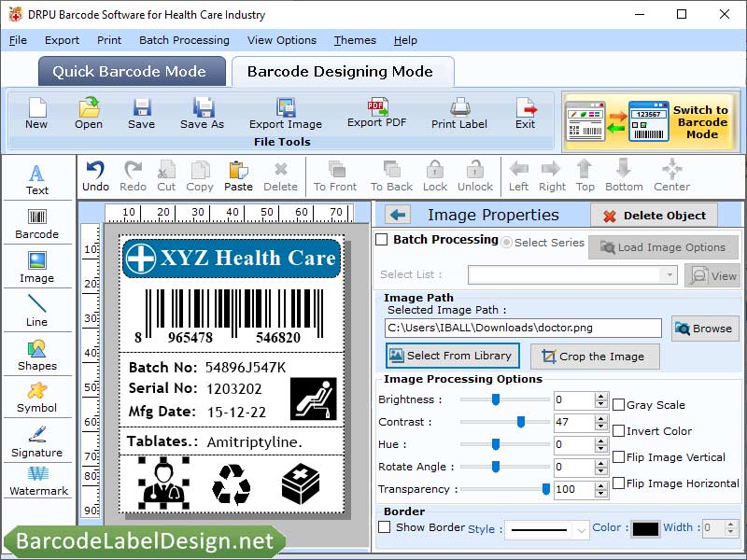This screenshot has width=747, height=560.
Task: Click the Unlock toolbar icon
Action: click(x=475, y=176)
